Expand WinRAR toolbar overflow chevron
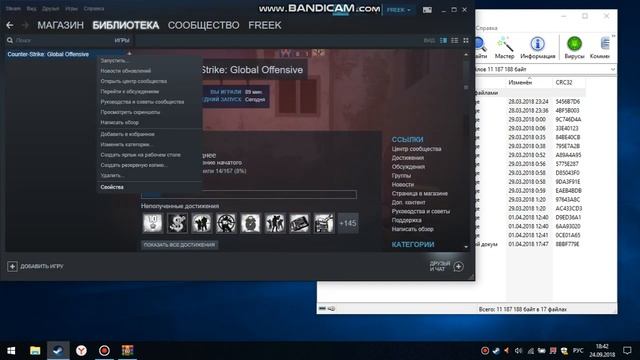This screenshot has height=360, width=640. 613,36
